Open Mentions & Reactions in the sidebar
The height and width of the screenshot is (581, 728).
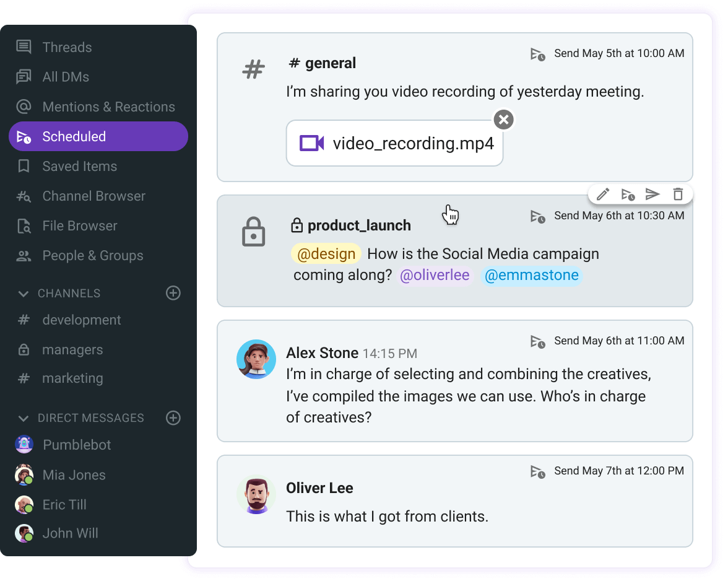click(x=108, y=107)
